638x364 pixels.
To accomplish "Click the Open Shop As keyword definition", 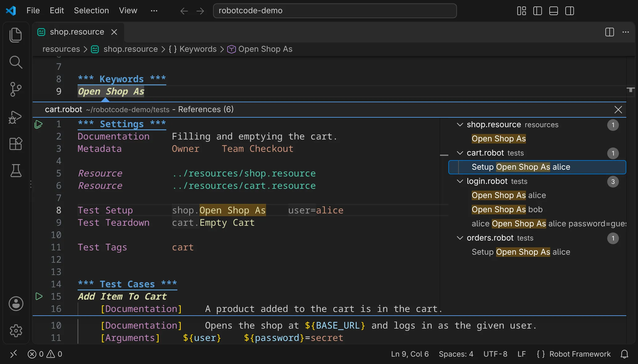I will tap(111, 91).
